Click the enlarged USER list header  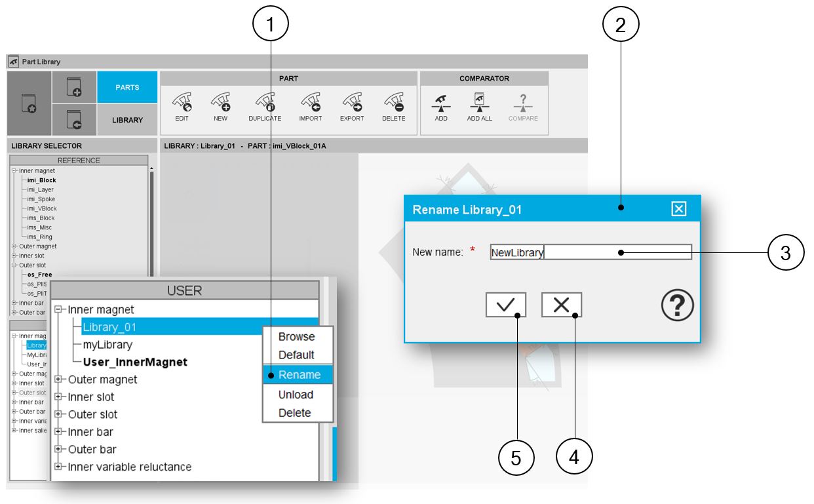[x=185, y=290]
